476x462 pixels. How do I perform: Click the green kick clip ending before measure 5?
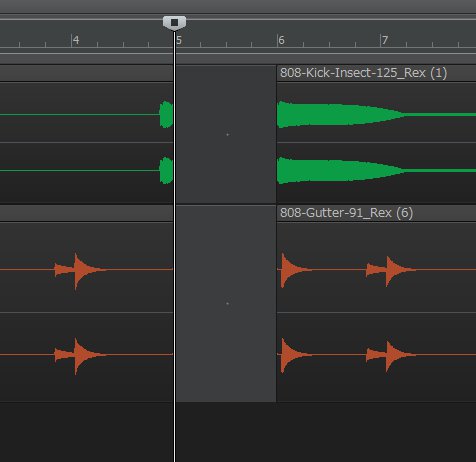[x=166, y=114]
